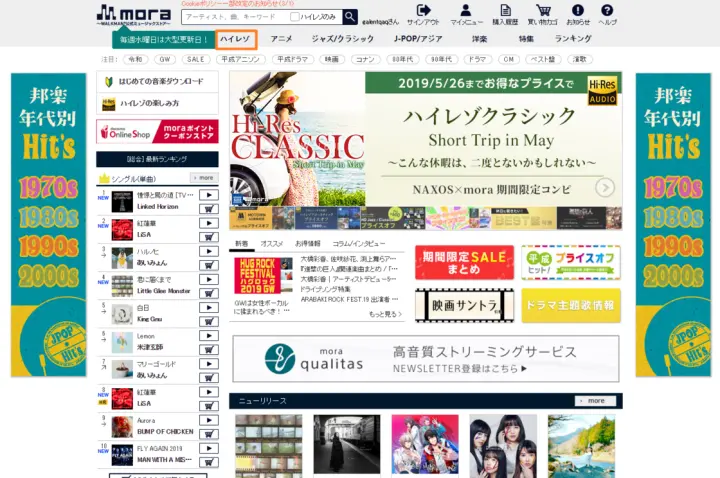
Task: Open purchase history document icon
Action: [505, 10]
